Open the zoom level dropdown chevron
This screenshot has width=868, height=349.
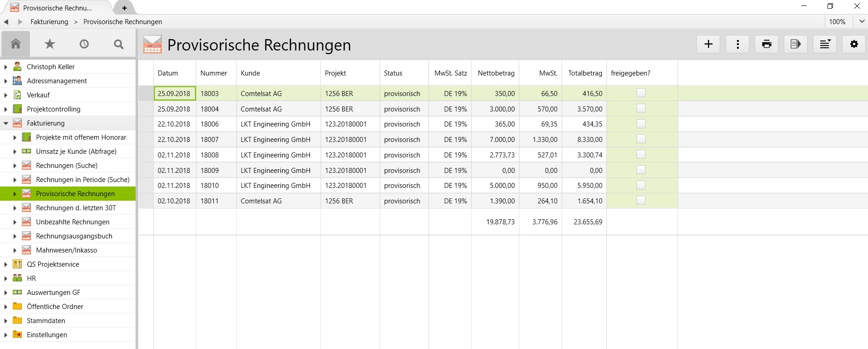coord(862,21)
